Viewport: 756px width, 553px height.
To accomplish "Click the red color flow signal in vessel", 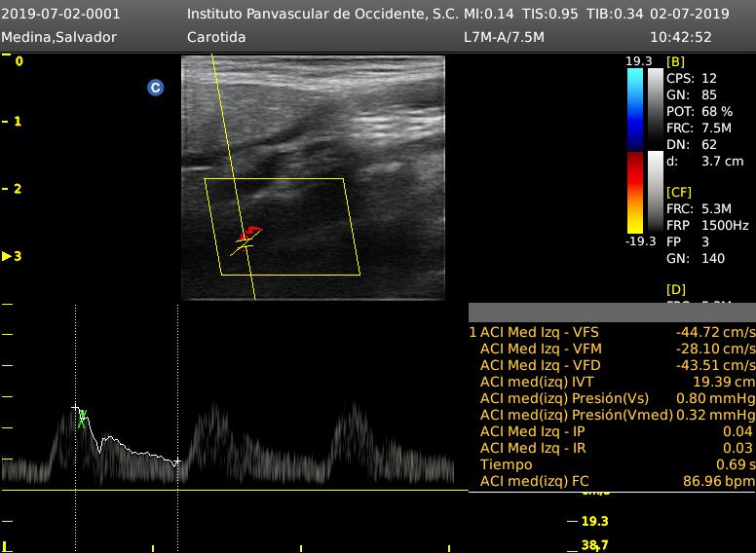I will tap(250, 233).
